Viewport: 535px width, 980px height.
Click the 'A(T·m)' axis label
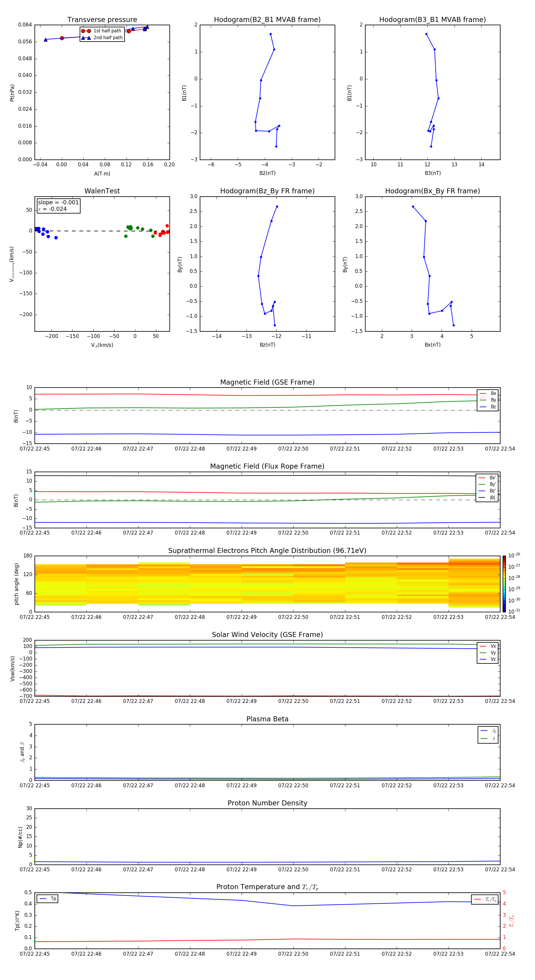(102, 174)
